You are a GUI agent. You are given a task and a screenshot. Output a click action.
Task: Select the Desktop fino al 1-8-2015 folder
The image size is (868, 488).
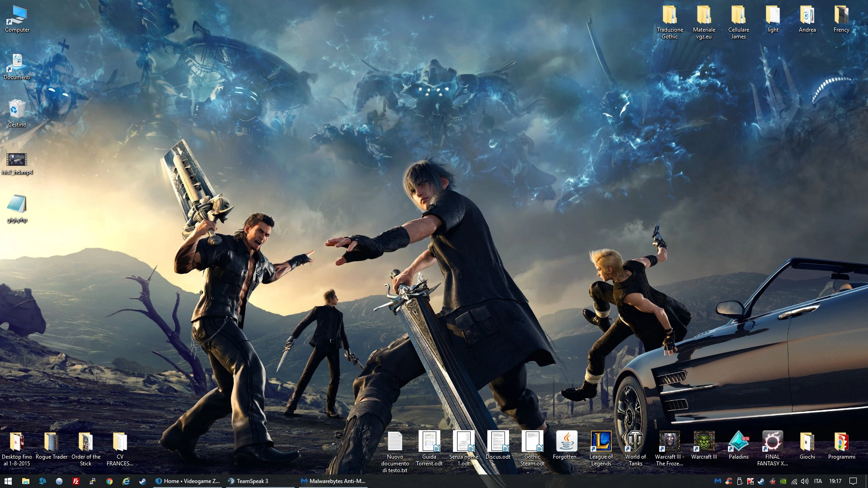[17, 449]
